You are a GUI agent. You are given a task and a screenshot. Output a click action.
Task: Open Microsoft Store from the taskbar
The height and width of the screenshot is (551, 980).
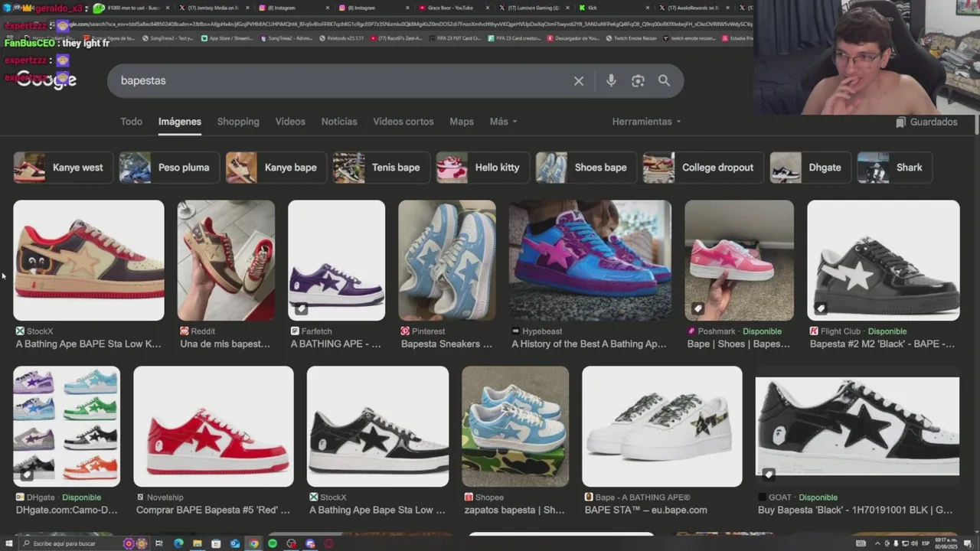pyautogui.click(x=216, y=543)
